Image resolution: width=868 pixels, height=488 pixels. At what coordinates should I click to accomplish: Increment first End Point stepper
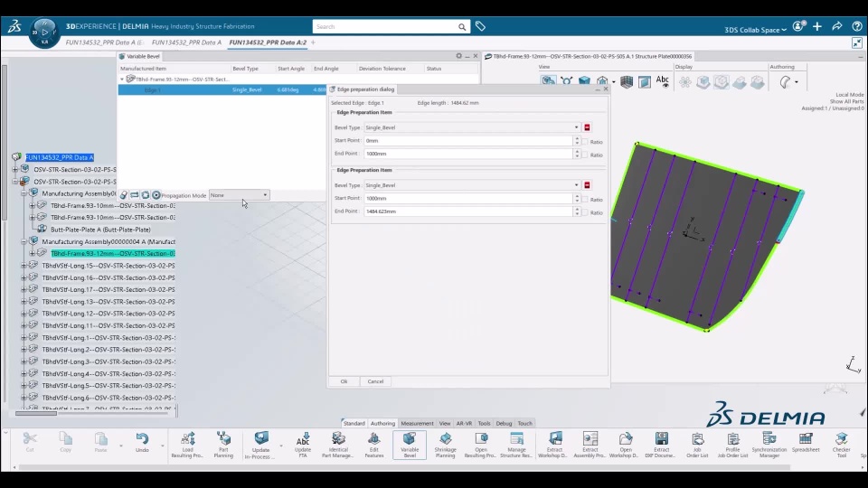(x=577, y=152)
